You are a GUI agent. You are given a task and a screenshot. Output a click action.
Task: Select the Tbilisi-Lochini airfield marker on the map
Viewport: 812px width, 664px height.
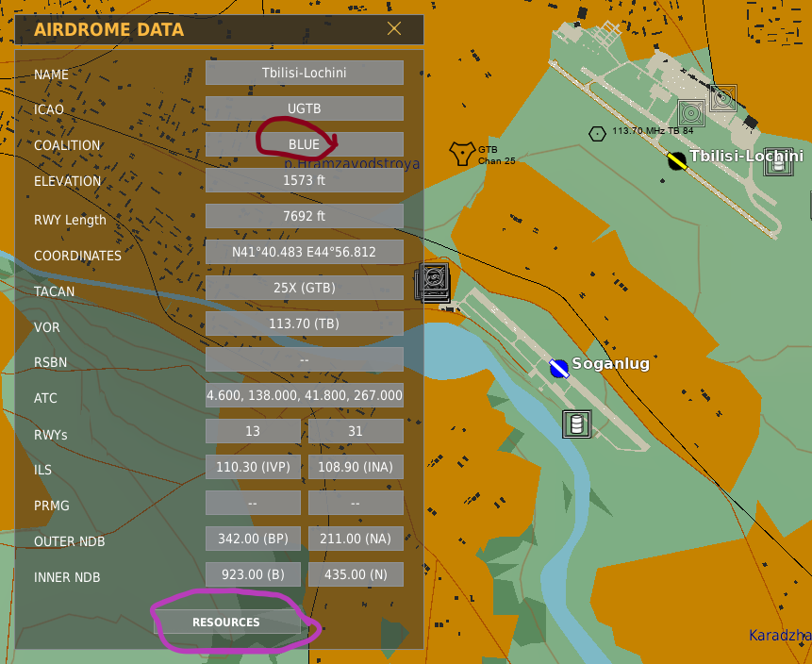point(677,161)
